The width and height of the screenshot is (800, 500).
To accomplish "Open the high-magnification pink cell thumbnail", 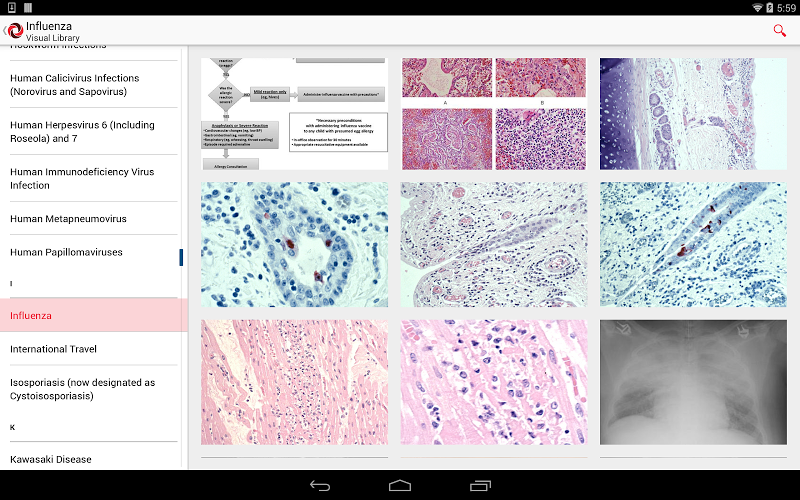I will click(494, 382).
